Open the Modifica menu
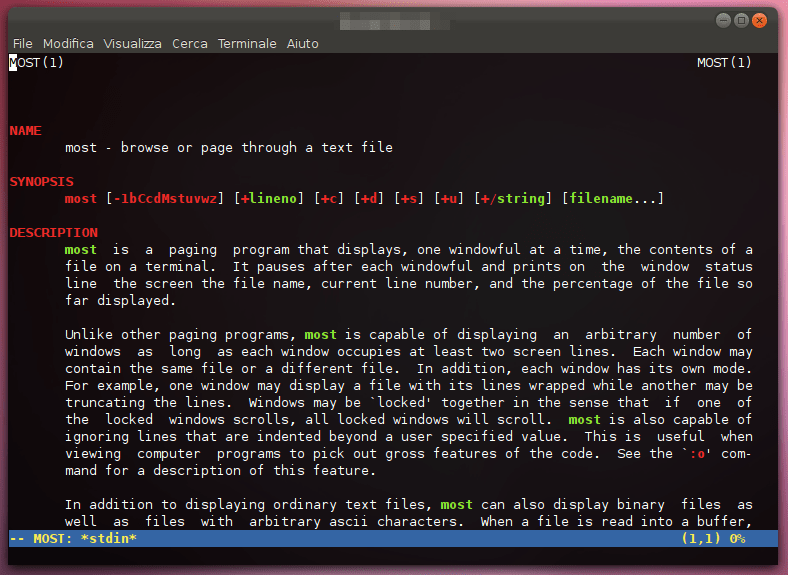788x575 pixels. click(68, 44)
